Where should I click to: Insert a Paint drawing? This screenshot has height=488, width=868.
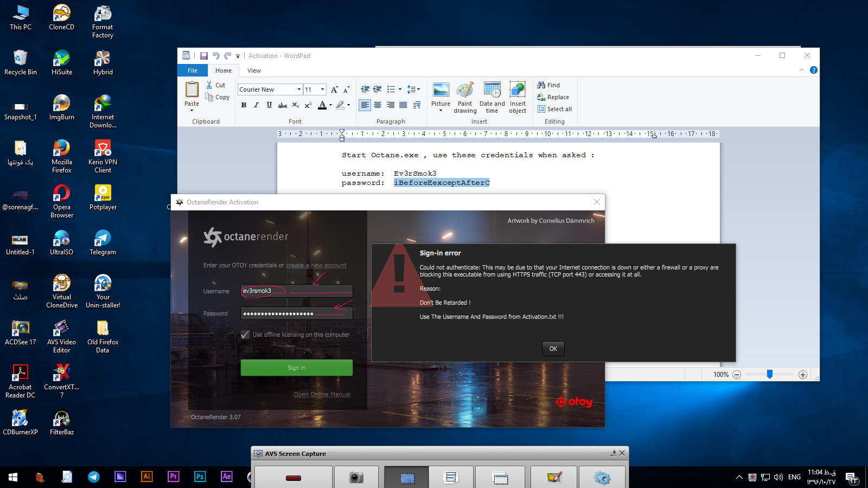pyautogui.click(x=465, y=98)
